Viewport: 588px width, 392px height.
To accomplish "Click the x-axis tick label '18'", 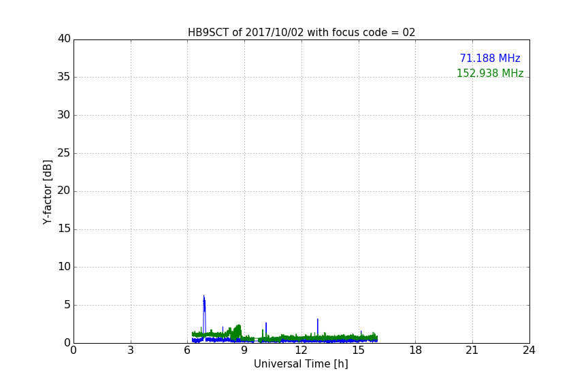I will (415, 350).
